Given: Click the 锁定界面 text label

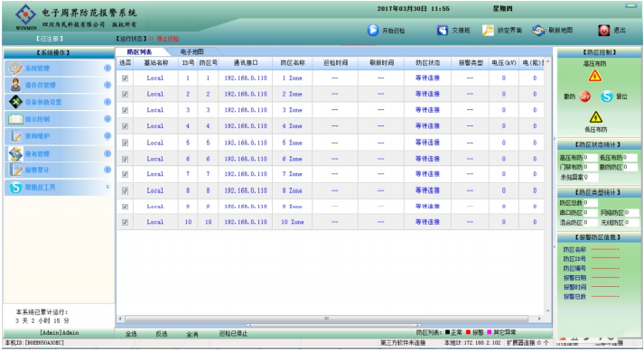Looking at the screenshot, I should coord(509,31).
